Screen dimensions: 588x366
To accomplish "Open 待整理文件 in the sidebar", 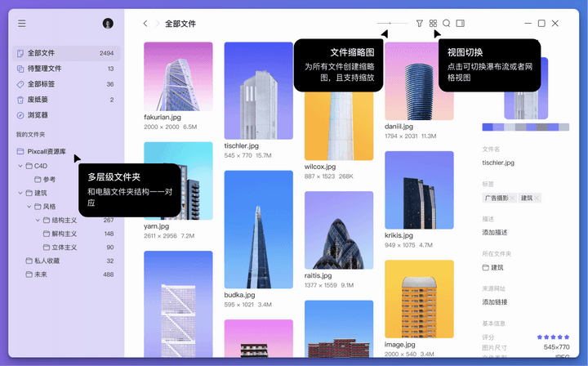I will point(66,69).
